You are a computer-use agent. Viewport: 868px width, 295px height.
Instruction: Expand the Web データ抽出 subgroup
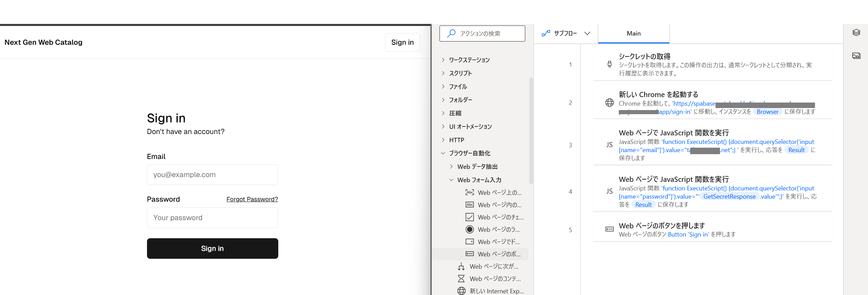pyautogui.click(x=451, y=166)
